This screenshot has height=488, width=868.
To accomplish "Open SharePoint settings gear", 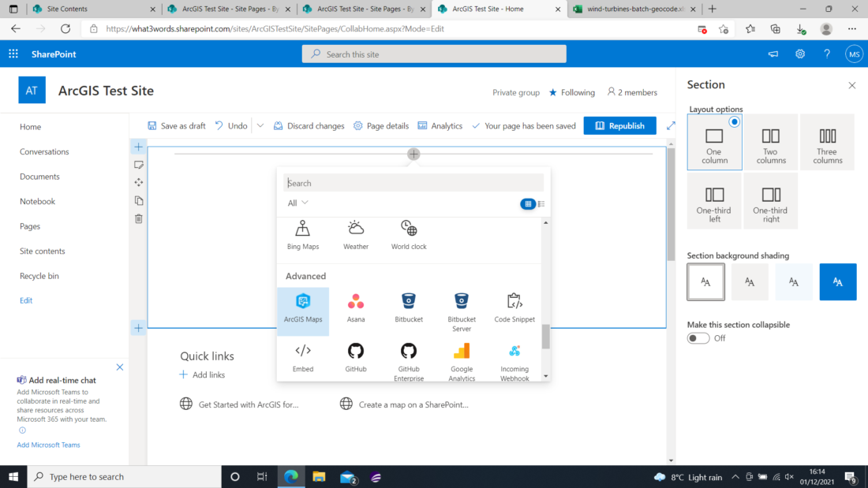I will 800,54.
